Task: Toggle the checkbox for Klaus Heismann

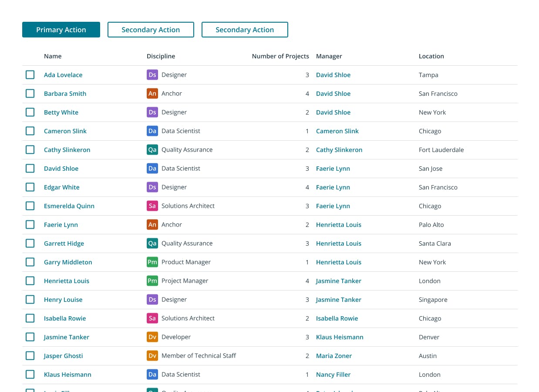Action: (30, 375)
